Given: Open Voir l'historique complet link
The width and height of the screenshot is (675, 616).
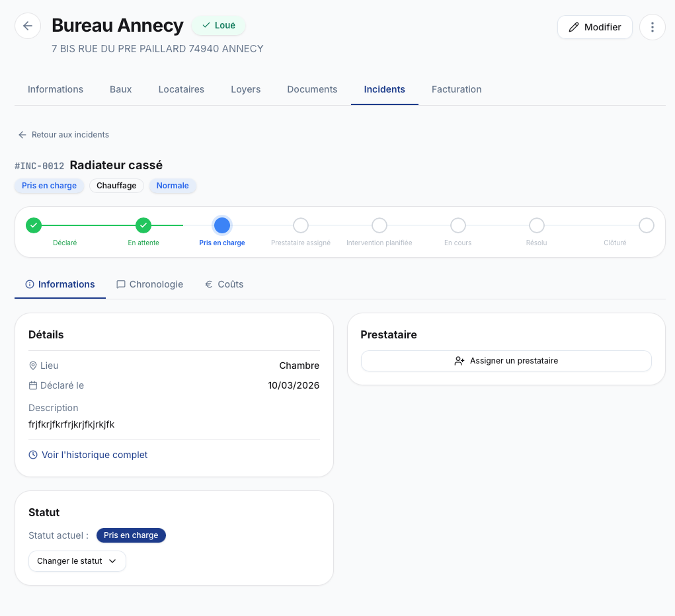Looking at the screenshot, I should coord(95,455).
